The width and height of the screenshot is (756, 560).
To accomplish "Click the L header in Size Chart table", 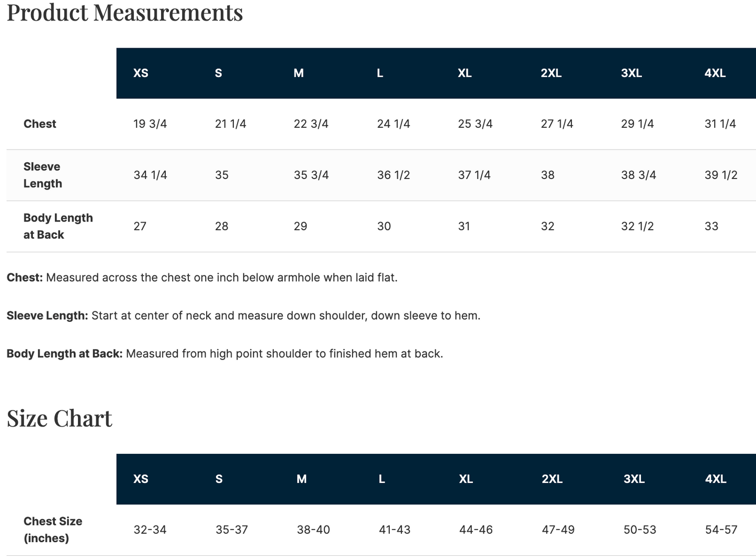I will (382, 479).
